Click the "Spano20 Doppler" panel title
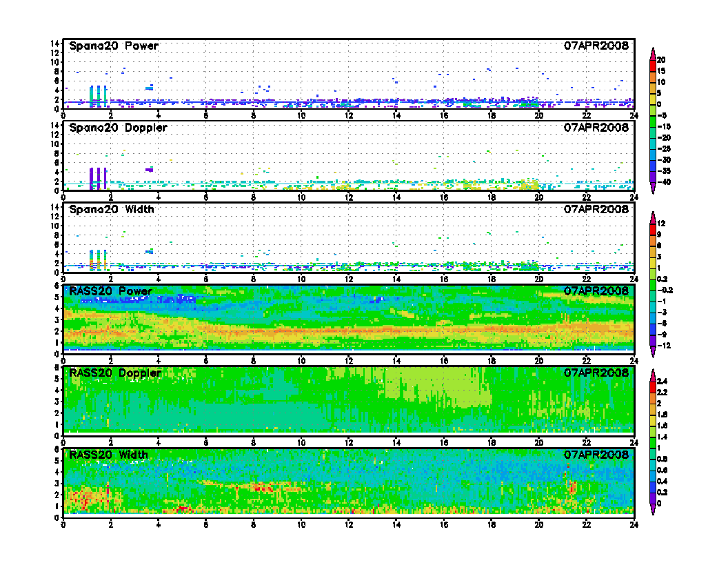 pyautogui.click(x=118, y=127)
